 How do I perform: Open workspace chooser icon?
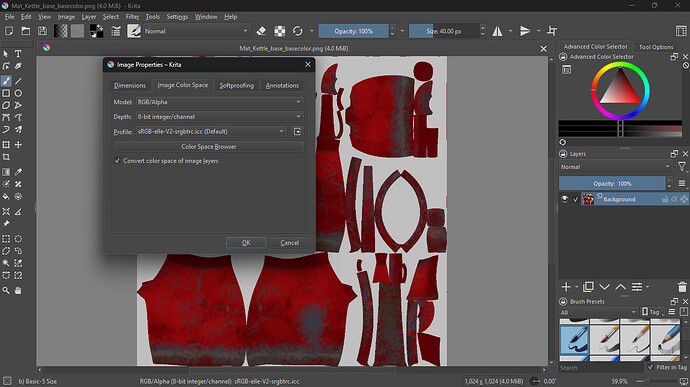(681, 31)
